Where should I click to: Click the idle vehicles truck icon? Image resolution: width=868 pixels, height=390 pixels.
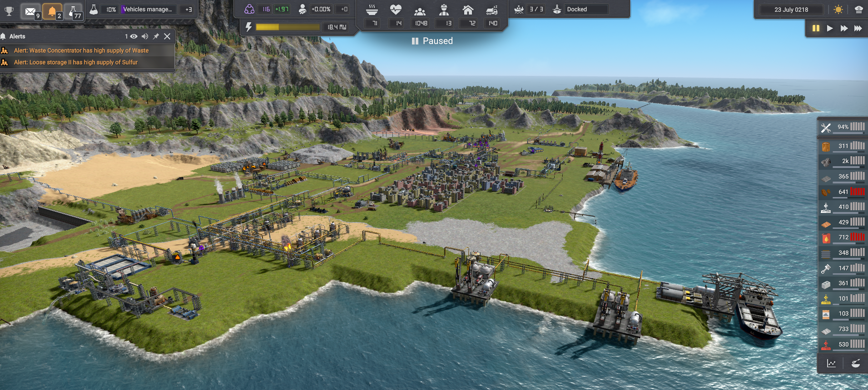(x=492, y=10)
